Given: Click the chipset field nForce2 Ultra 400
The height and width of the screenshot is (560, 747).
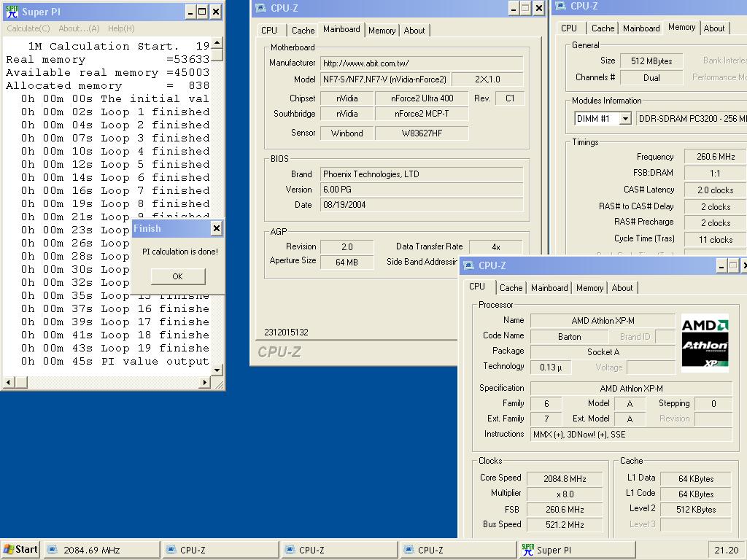Looking at the screenshot, I should tap(422, 98).
